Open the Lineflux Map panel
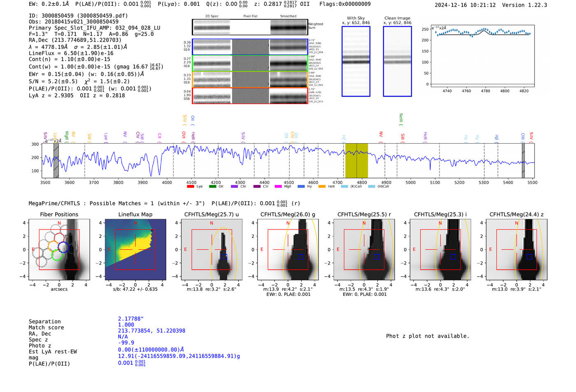 click(x=135, y=250)
